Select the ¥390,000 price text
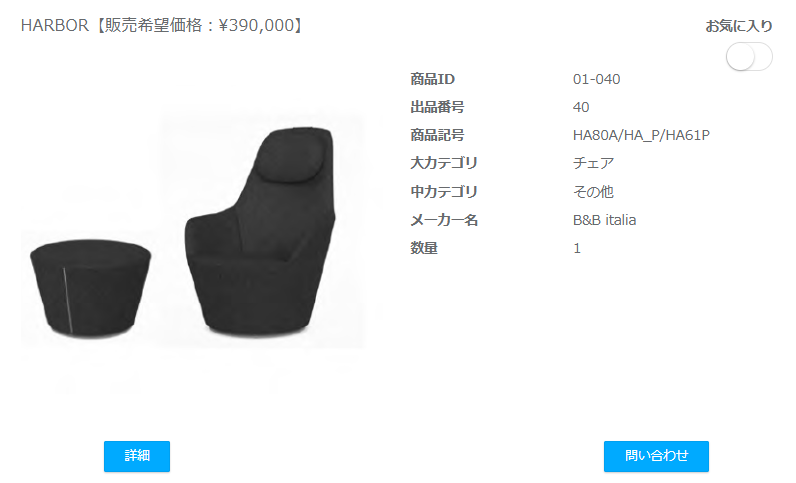 tap(256, 25)
